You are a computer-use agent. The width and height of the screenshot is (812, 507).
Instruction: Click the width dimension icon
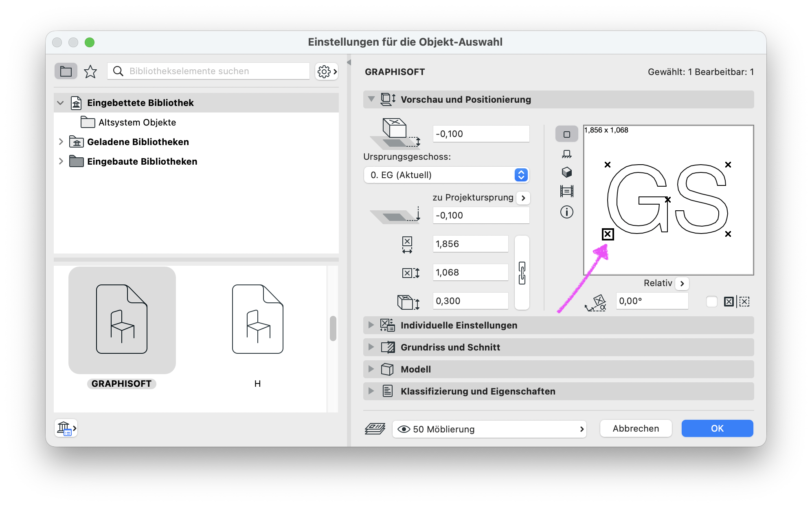[407, 245]
